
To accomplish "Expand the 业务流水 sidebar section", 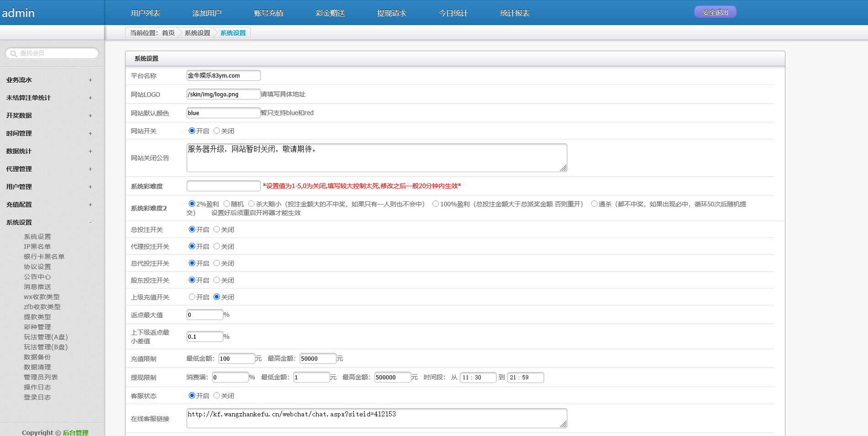I will [x=49, y=80].
